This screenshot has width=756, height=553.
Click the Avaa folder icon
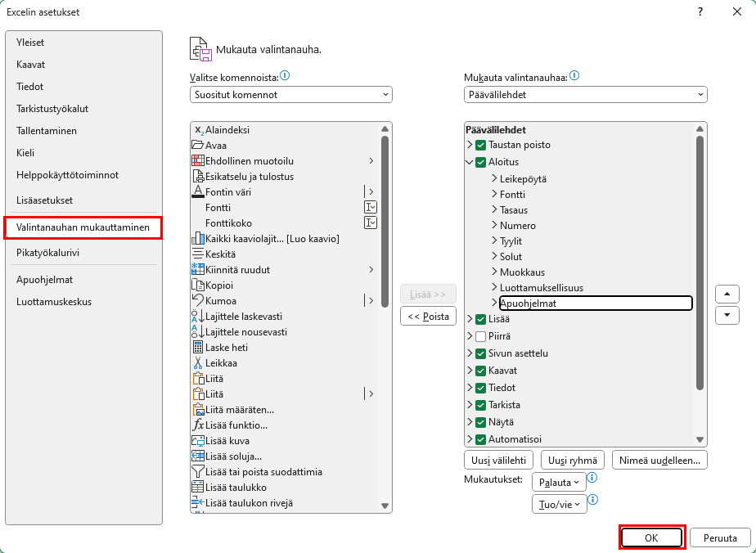(198, 145)
